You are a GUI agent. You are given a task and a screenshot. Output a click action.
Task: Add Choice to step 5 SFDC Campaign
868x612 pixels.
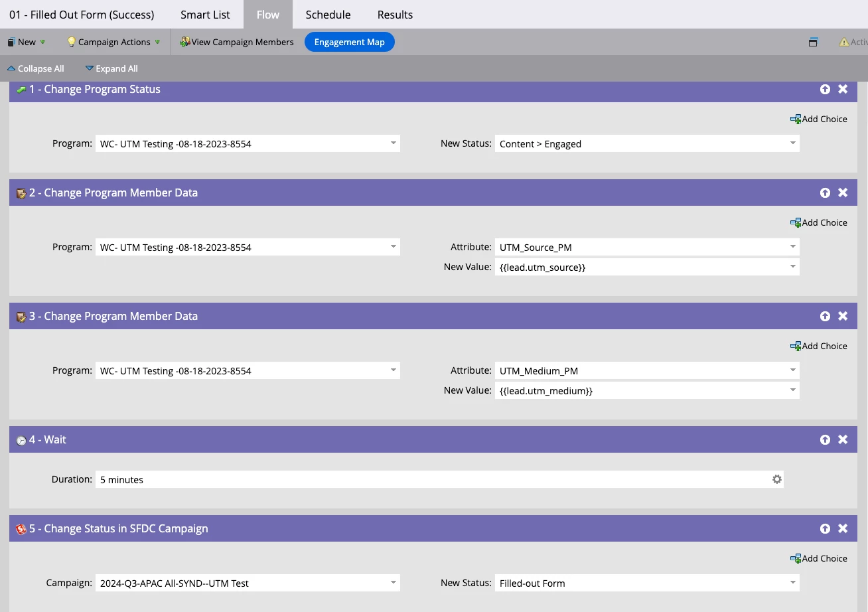pyautogui.click(x=818, y=559)
